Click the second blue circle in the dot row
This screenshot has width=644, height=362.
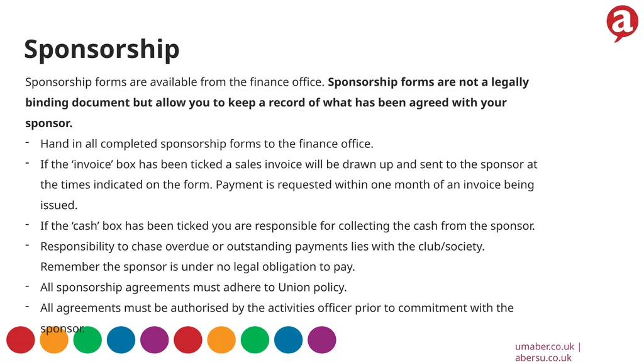pos(288,340)
